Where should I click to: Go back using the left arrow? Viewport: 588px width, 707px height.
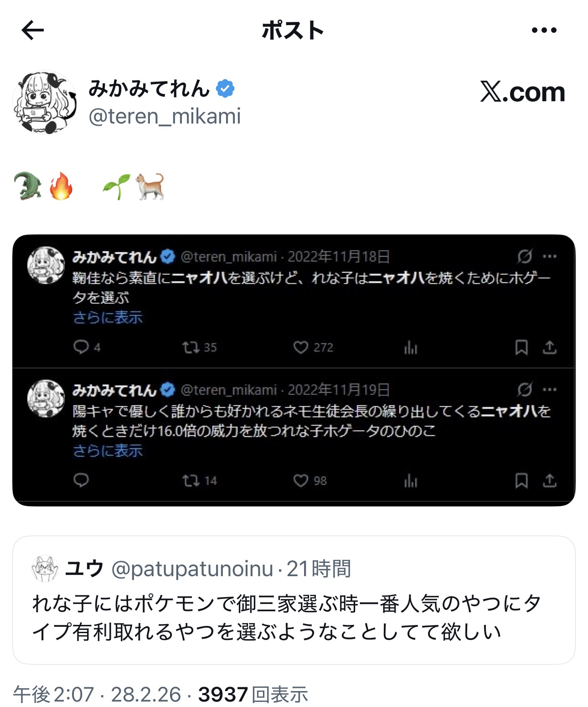click(33, 31)
